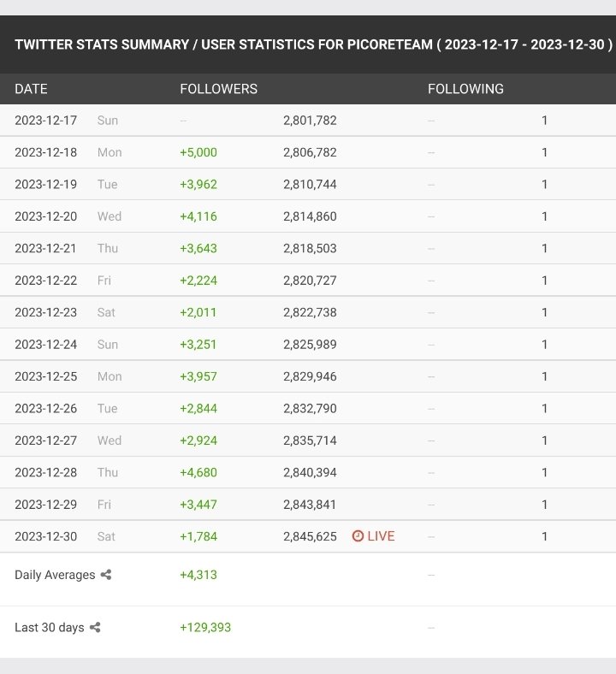Click follower gain +2,844
This screenshot has width=616, height=674.
tap(198, 408)
